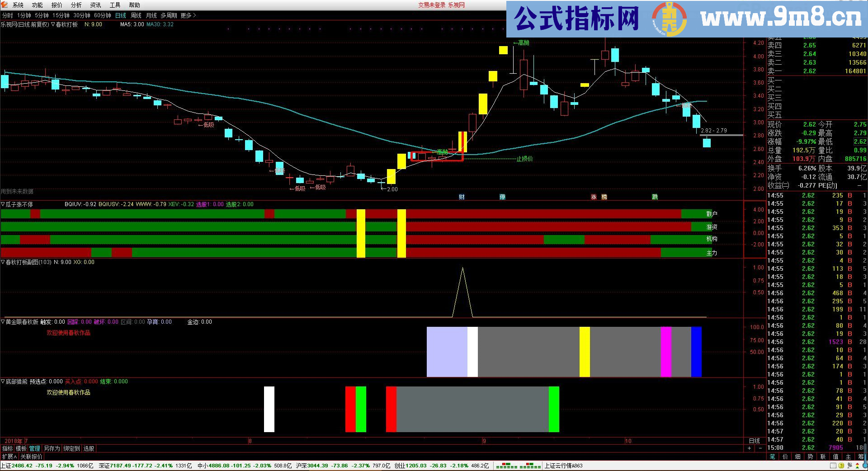
Task: Open the 分析 menu
Action: pos(76,5)
